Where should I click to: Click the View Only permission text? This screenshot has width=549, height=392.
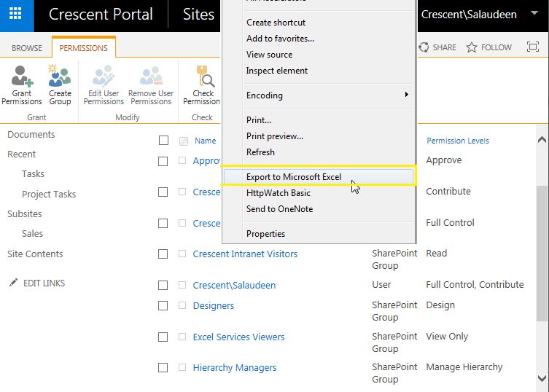(x=447, y=337)
